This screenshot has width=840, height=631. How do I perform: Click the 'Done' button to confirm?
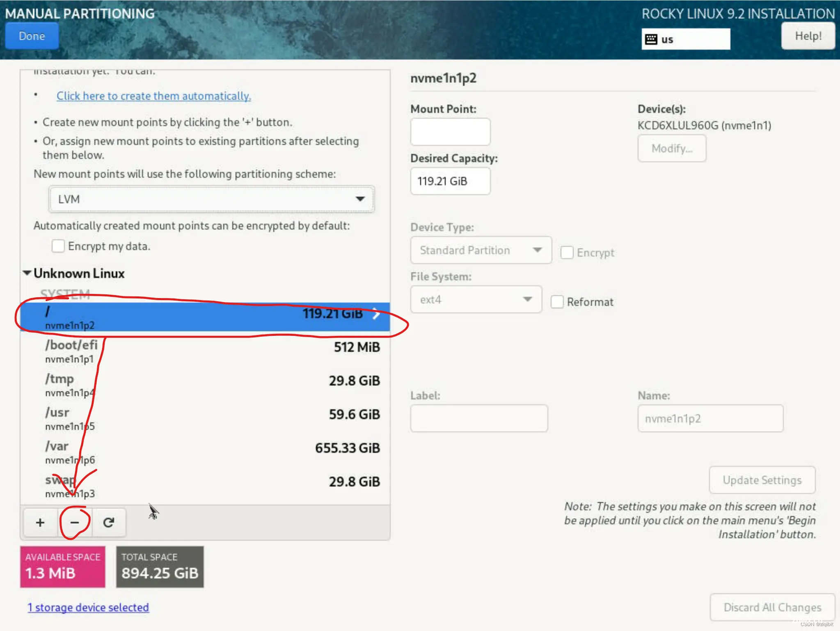[x=32, y=36]
